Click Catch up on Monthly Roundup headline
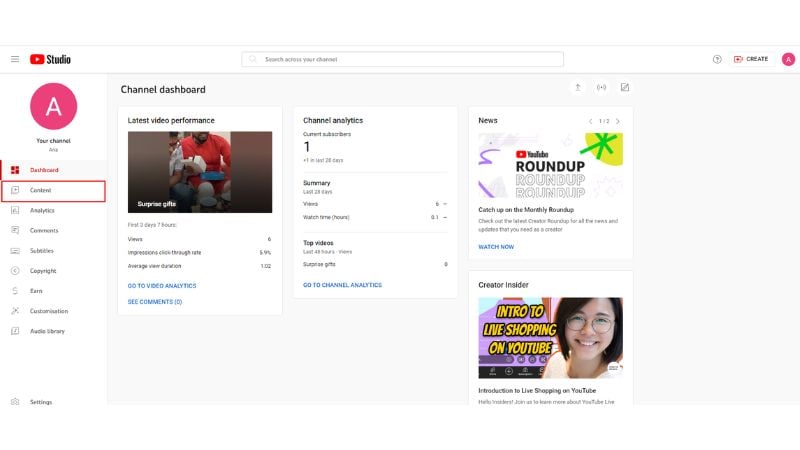 point(526,210)
